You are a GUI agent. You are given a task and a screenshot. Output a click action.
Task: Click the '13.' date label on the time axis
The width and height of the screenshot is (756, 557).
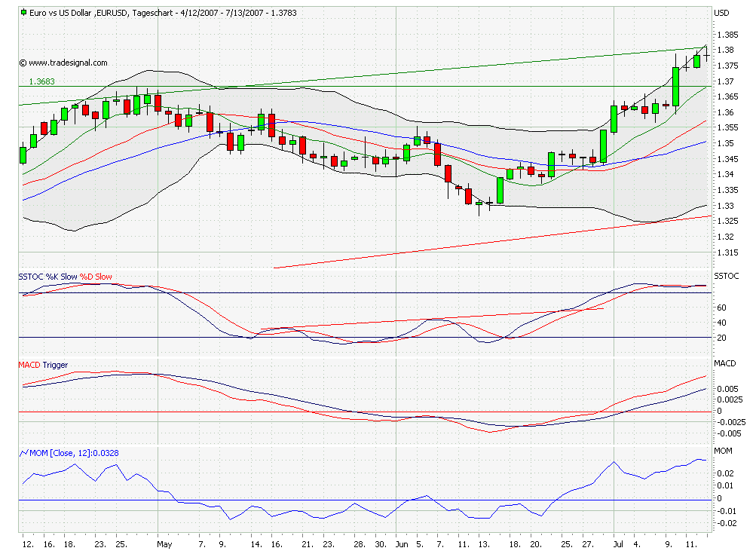click(484, 544)
